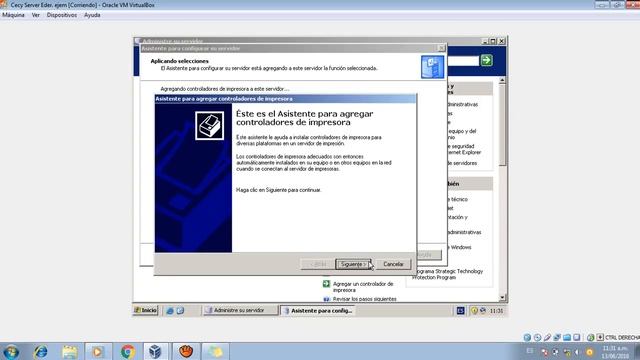
Task: Click the Siguiente button in the printer wizard
Action: tap(353, 264)
